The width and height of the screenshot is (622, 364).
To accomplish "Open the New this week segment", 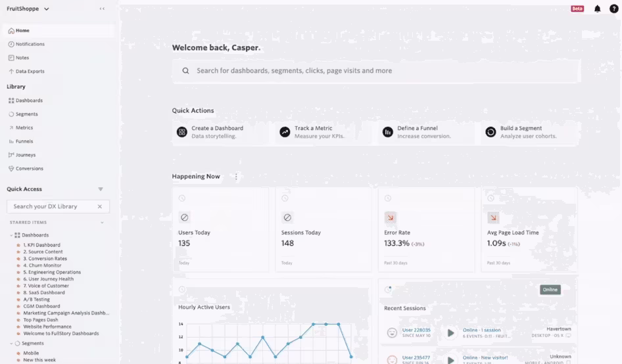I will (x=39, y=360).
